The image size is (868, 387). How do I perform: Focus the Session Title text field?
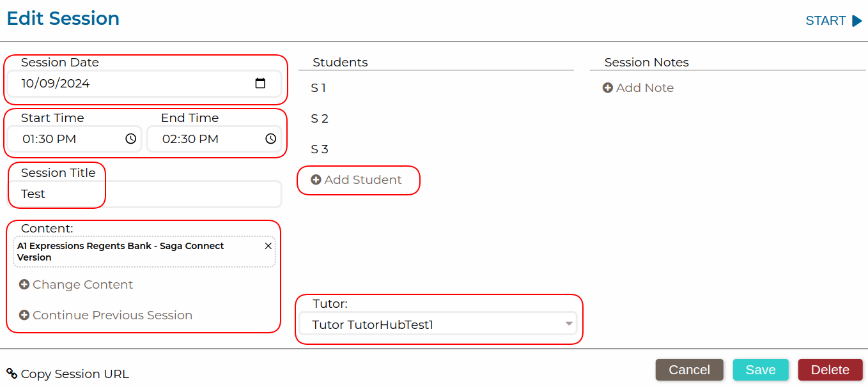(x=144, y=194)
